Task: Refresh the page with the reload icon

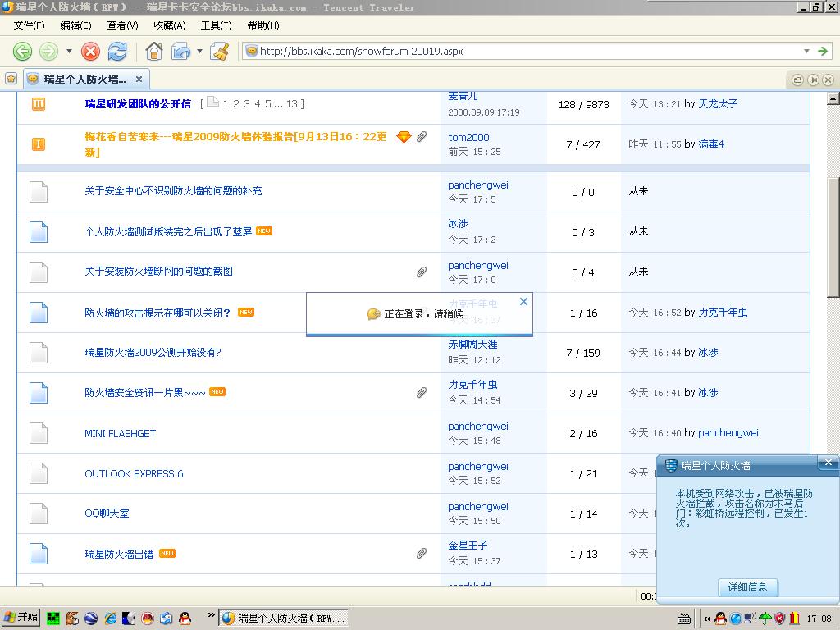Action: pos(117,52)
